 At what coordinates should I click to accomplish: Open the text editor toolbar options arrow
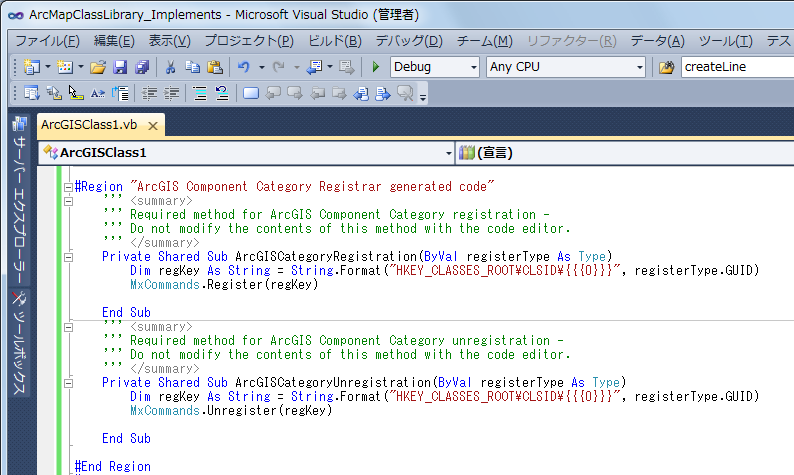pos(423,97)
